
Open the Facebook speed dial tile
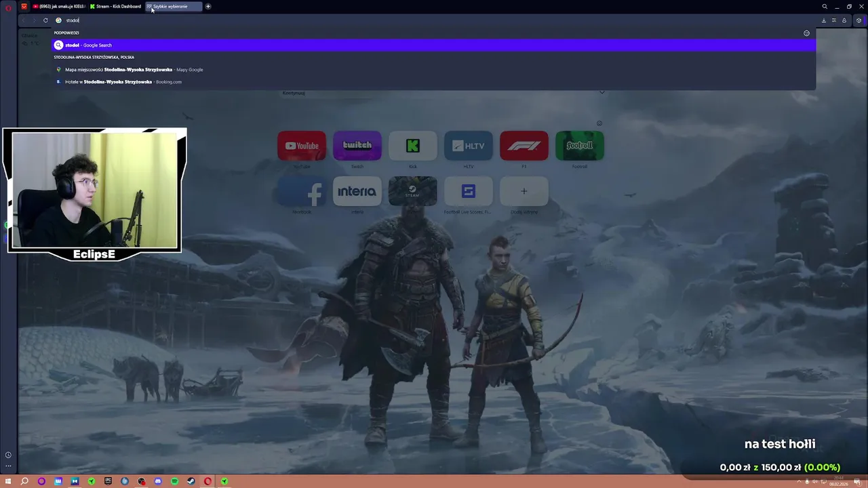[x=302, y=191]
